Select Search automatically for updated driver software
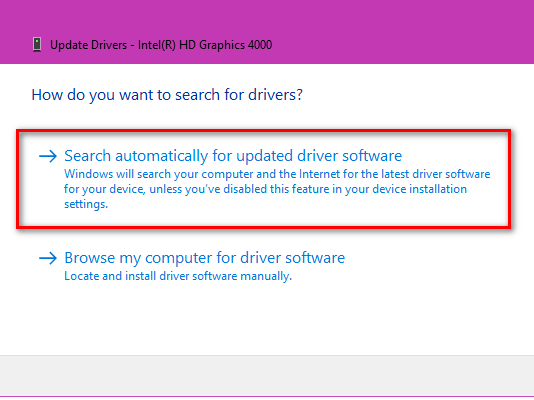Image resolution: width=534 pixels, height=400 pixels. point(233,156)
